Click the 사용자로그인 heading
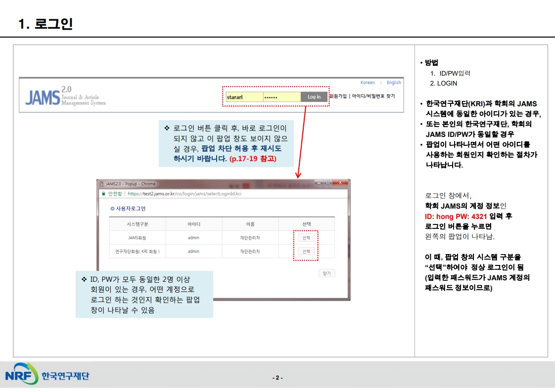Screen dimensions: 555x392 pos(131,209)
